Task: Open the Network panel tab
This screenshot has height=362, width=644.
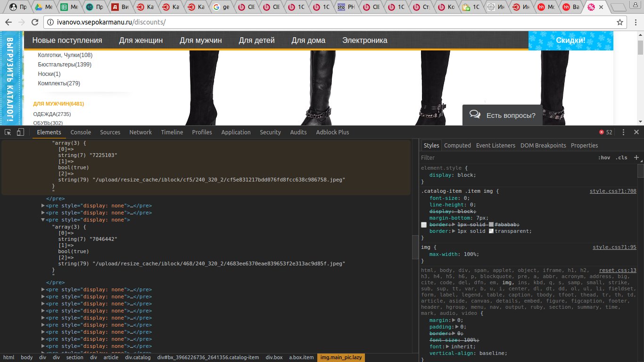Action: coord(140,132)
